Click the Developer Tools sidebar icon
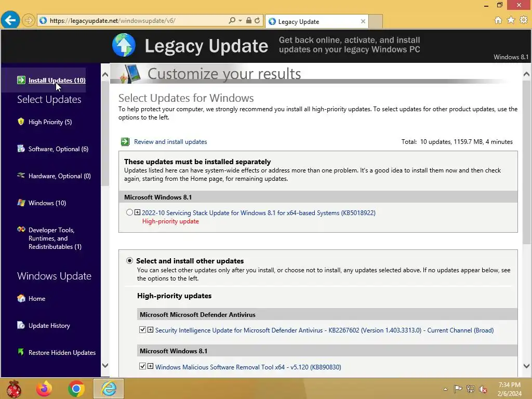 [21, 229]
